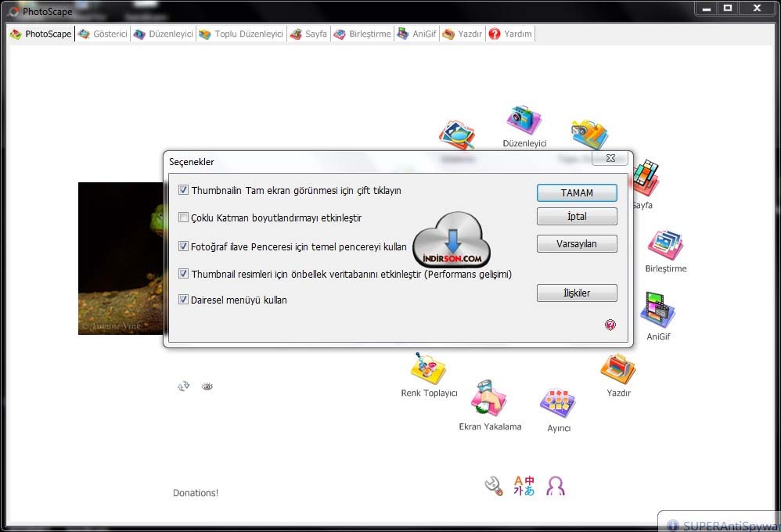Uncheck Dairesel menüyü kullan checkbox
This screenshot has width=781, height=532.
point(183,300)
